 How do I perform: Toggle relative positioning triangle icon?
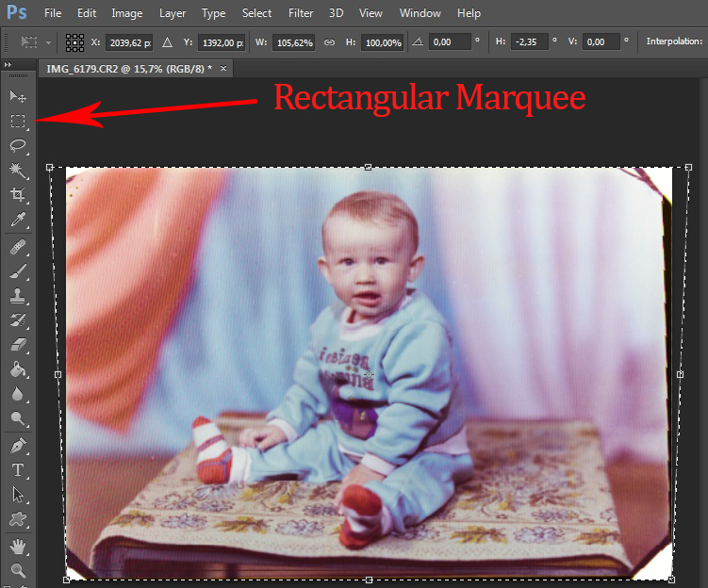(x=167, y=42)
